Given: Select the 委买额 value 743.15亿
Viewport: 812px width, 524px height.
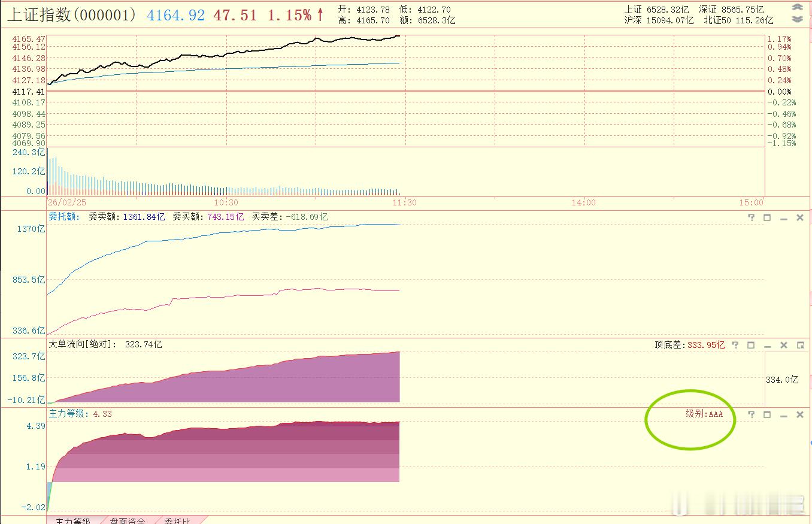Looking at the screenshot, I should click(x=226, y=217).
